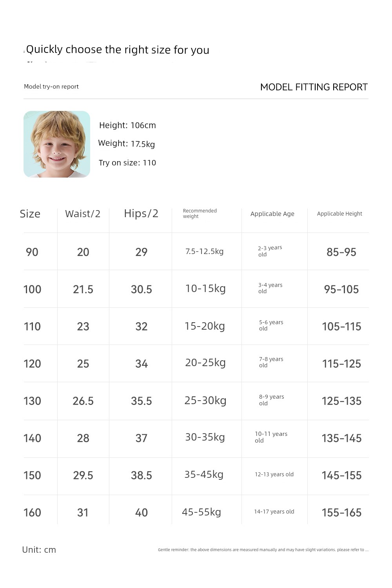This screenshot has height=588, width=392.
Task: Click the Recommended weight column header
Action: (x=200, y=214)
